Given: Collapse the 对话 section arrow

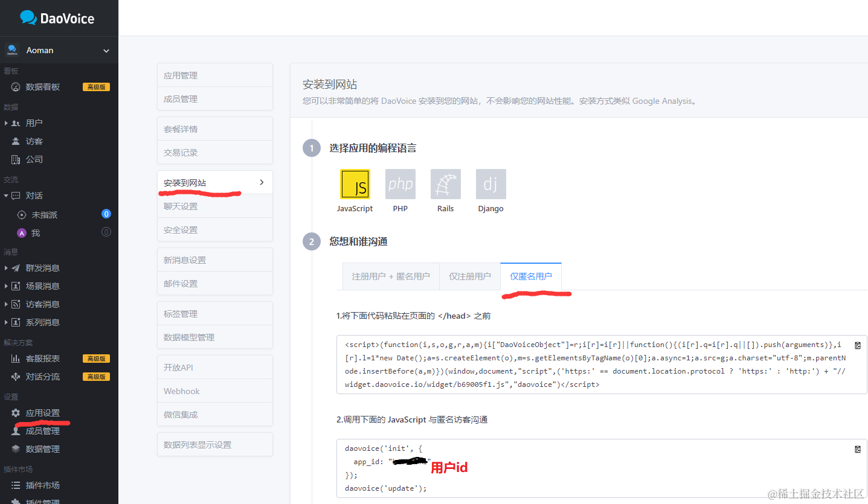Looking at the screenshot, I should click(6, 196).
